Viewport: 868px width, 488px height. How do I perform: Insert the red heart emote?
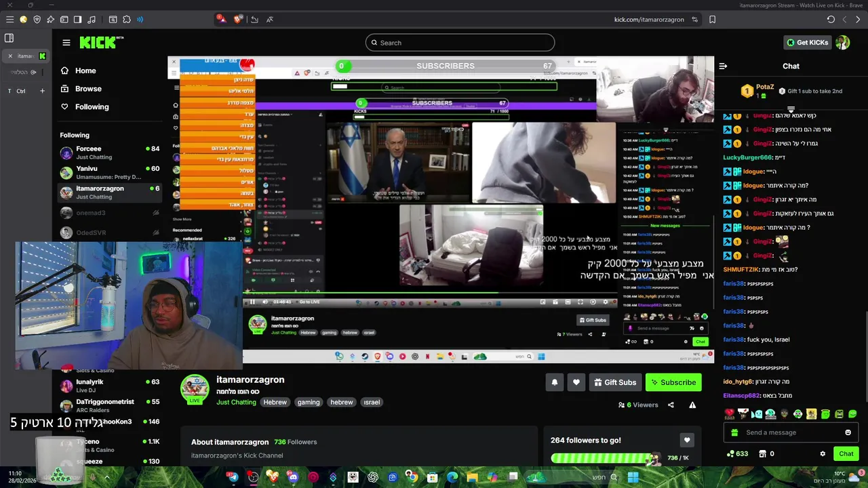coord(730,413)
